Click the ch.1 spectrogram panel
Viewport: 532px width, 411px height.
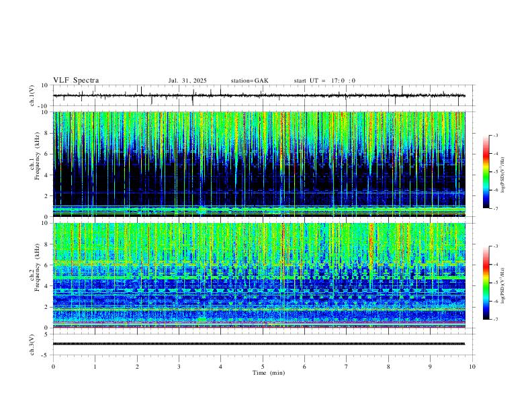(259, 164)
